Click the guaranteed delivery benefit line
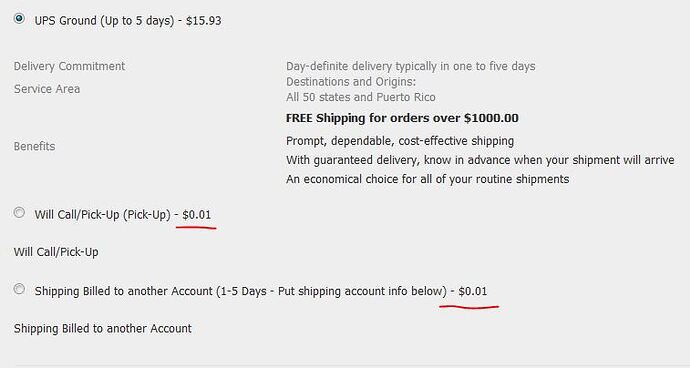Viewport: 690px width, 368px height. (x=480, y=160)
